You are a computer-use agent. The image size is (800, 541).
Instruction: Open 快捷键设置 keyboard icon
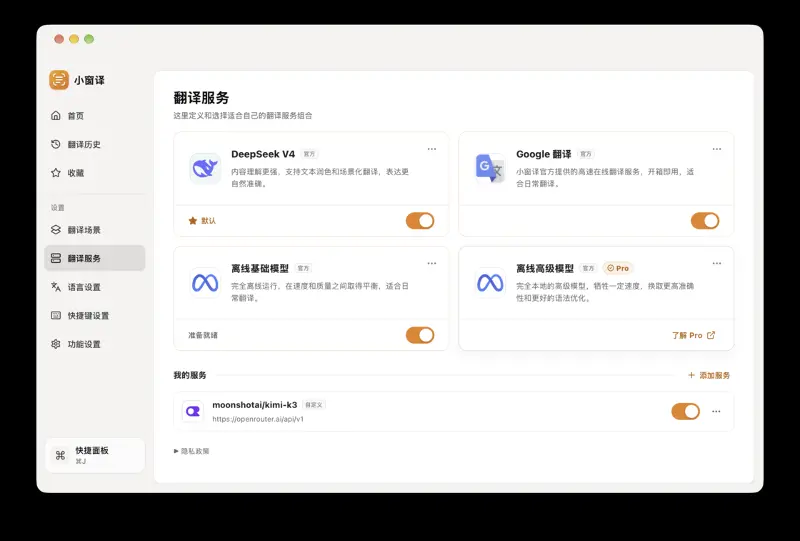[56, 315]
